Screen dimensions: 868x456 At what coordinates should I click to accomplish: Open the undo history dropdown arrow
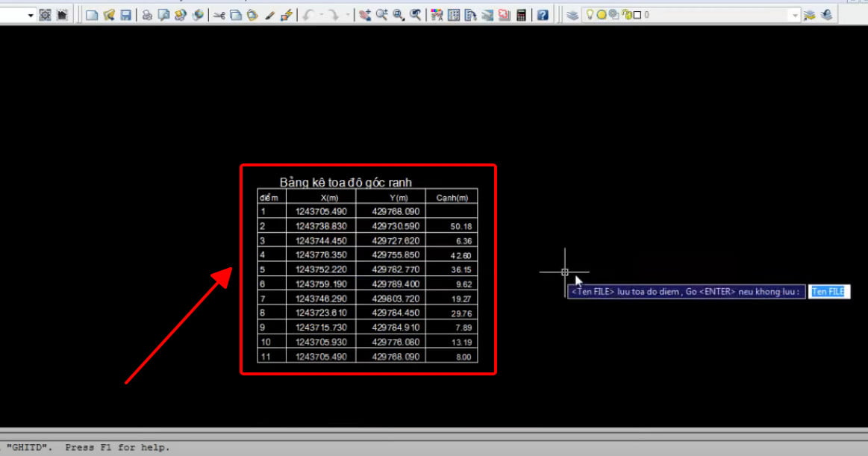pos(321,15)
